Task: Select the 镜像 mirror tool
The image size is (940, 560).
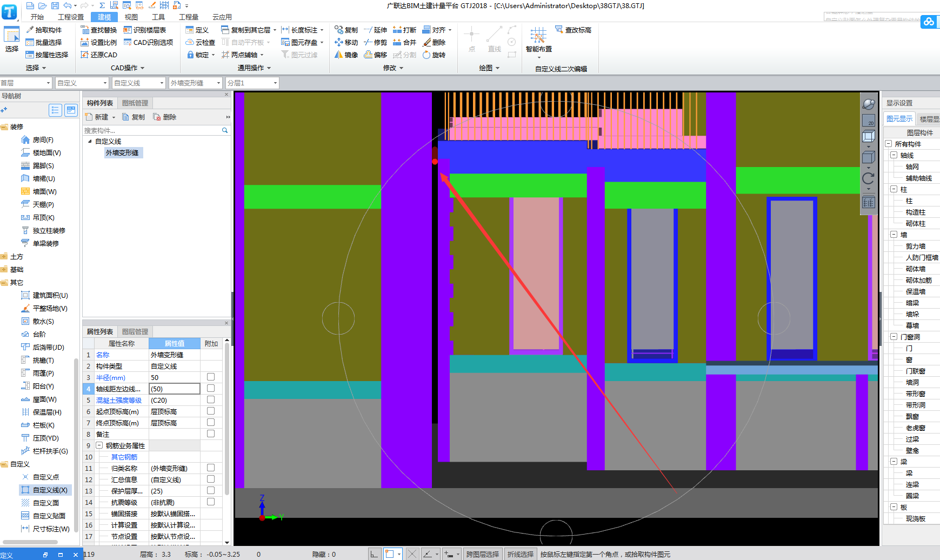Action: (346, 55)
